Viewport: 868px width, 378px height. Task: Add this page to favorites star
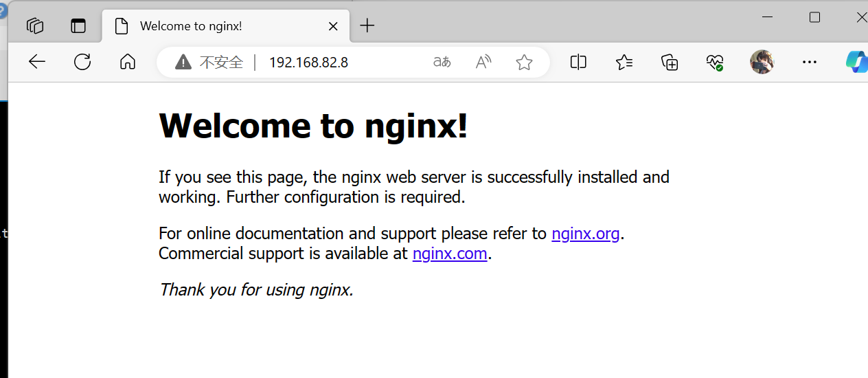(524, 63)
